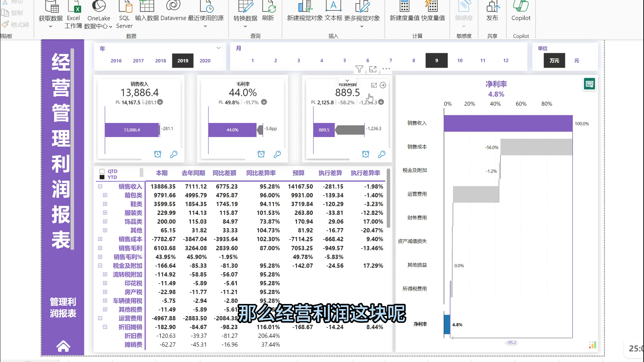Select month 5 in the slicer
The width and height of the screenshot is (644, 362).
pos(344,60)
